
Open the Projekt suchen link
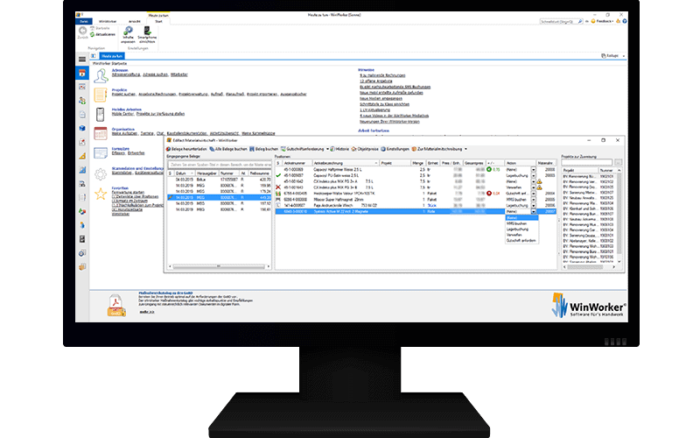click(124, 94)
